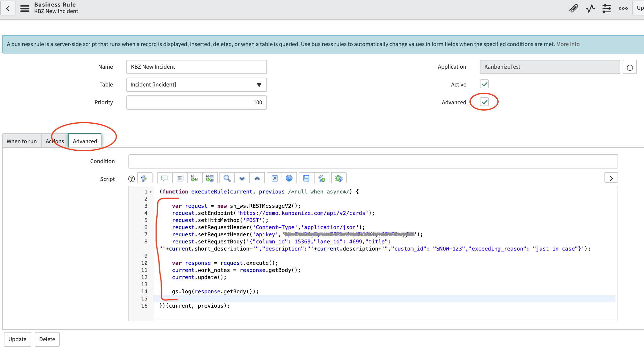Viewport: 644px width, 351px height.
Task: Save the script with floppy icon
Action: tap(306, 178)
